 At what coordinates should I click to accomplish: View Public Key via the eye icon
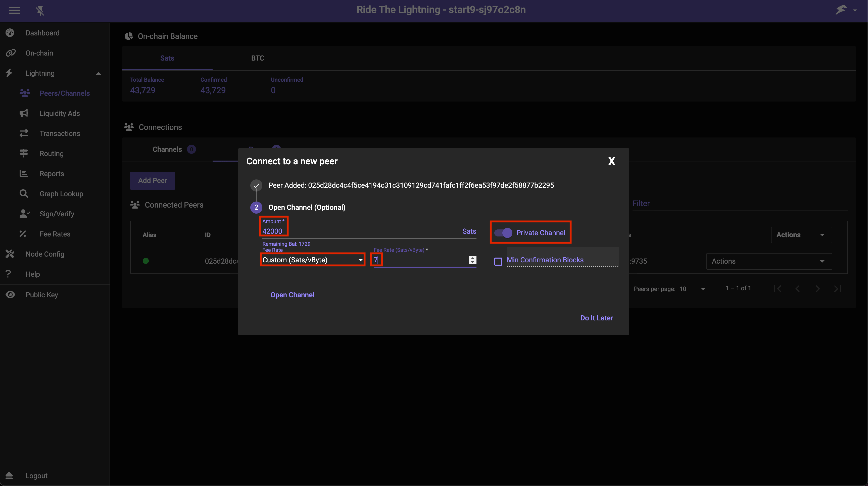pos(10,294)
